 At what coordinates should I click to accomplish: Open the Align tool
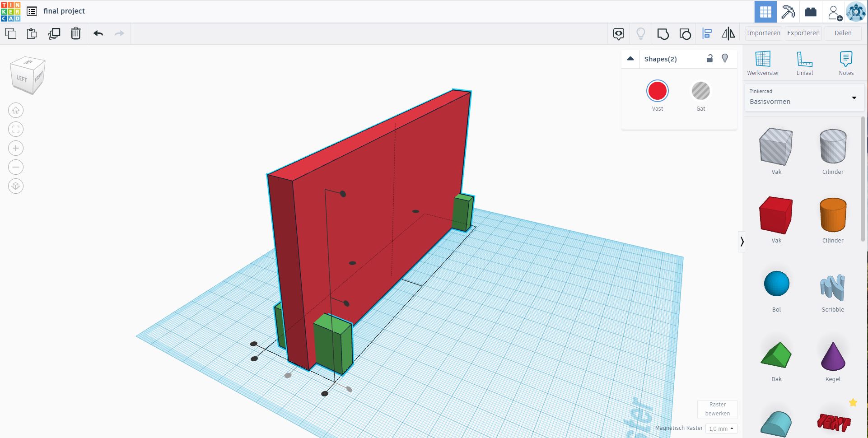(707, 33)
